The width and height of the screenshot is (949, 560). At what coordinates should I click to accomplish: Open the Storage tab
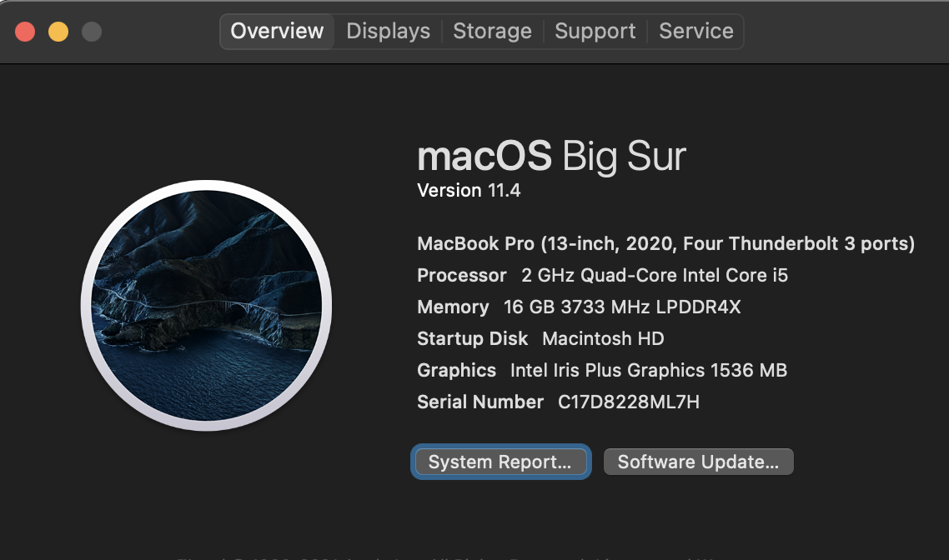tap(492, 32)
